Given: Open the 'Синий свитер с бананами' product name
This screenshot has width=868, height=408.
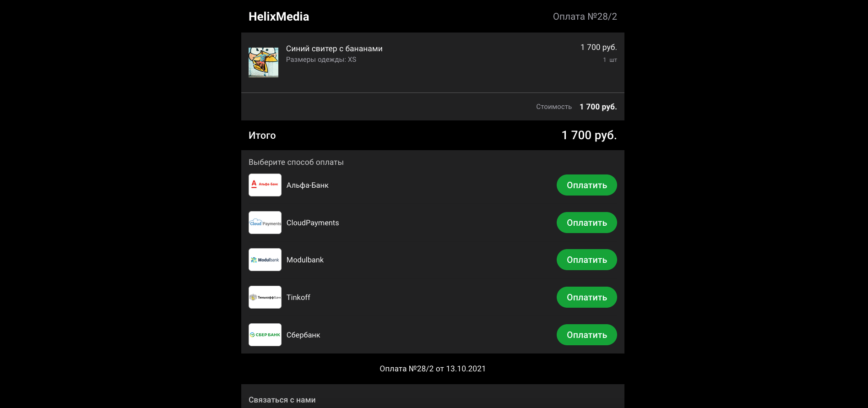Looking at the screenshot, I should click(x=334, y=49).
